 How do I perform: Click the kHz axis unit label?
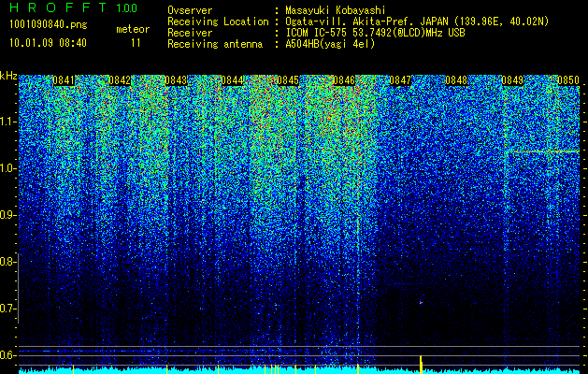(x=8, y=76)
